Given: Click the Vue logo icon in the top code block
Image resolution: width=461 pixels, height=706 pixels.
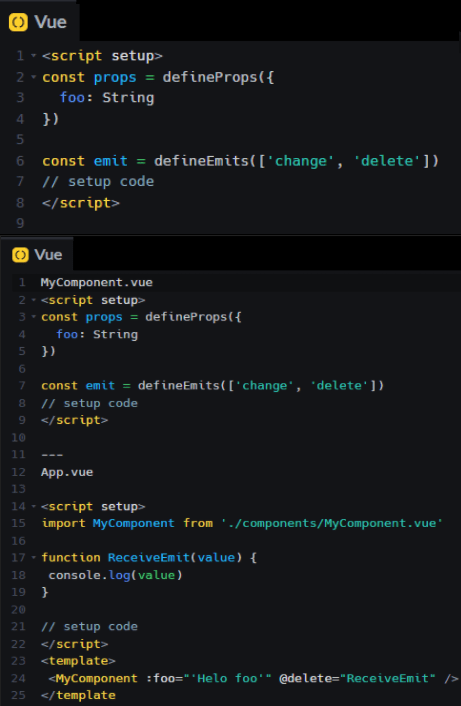Looking at the screenshot, I should (18, 22).
